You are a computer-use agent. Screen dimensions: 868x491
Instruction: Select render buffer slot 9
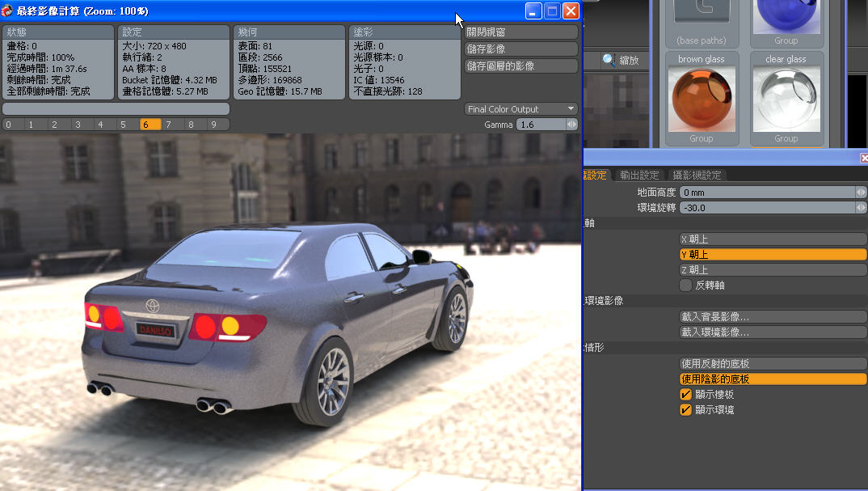click(214, 125)
